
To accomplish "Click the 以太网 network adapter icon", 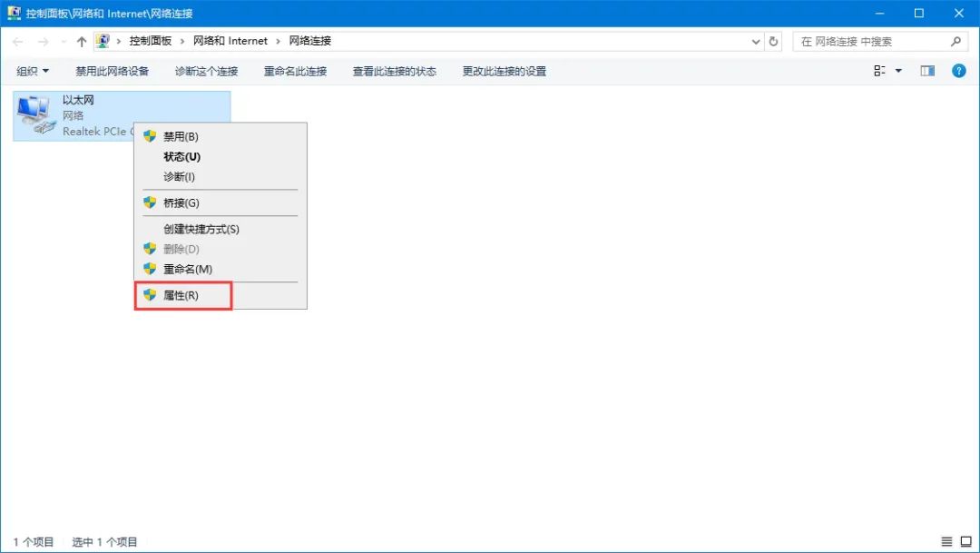I will 34,115.
